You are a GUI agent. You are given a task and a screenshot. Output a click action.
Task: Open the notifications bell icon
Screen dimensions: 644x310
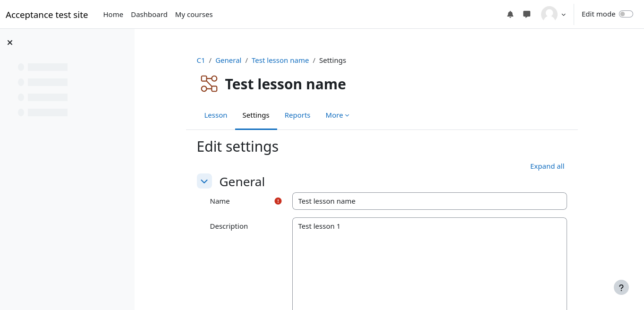510,14
